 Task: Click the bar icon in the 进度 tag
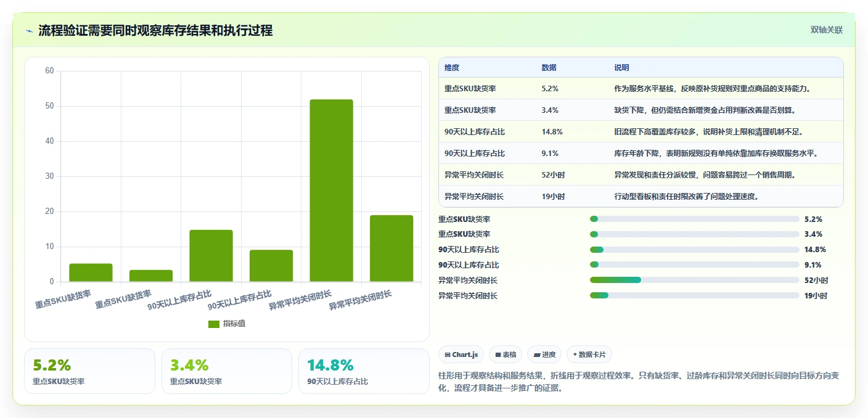537,354
